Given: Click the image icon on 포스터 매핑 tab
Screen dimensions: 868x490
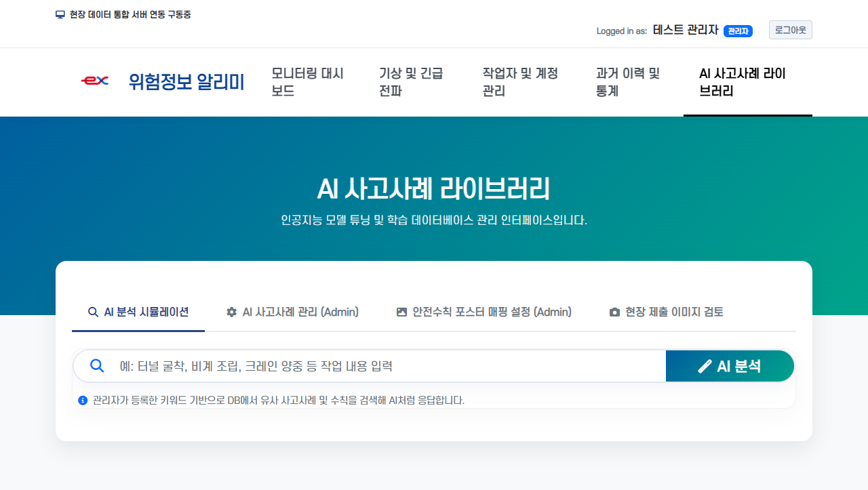Looking at the screenshot, I should pyautogui.click(x=401, y=312).
